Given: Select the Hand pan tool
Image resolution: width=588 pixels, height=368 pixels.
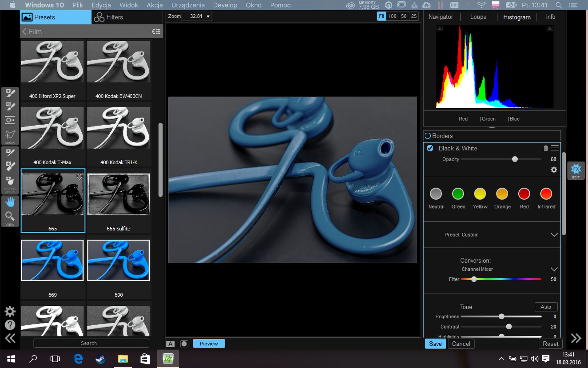Looking at the screenshot, I should tap(10, 202).
